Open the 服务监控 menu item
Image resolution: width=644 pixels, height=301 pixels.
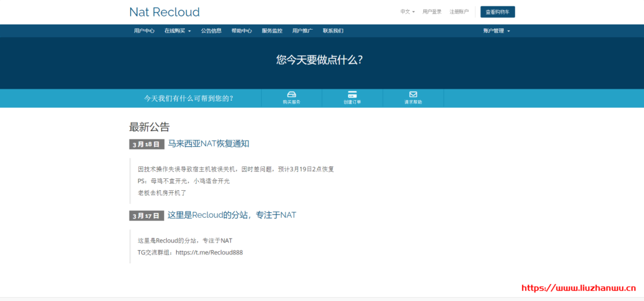click(x=272, y=30)
